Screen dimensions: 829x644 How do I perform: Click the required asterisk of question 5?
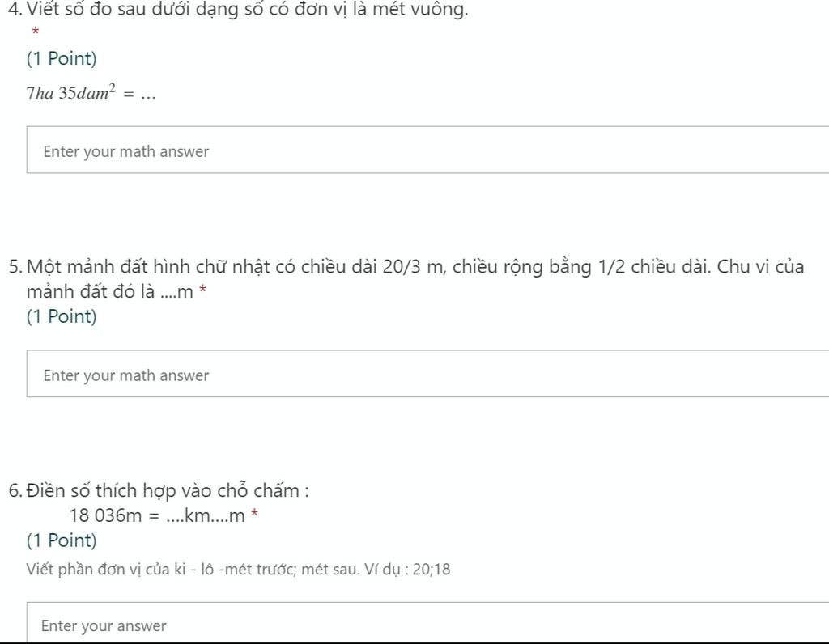pyautogui.click(x=202, y=292)
